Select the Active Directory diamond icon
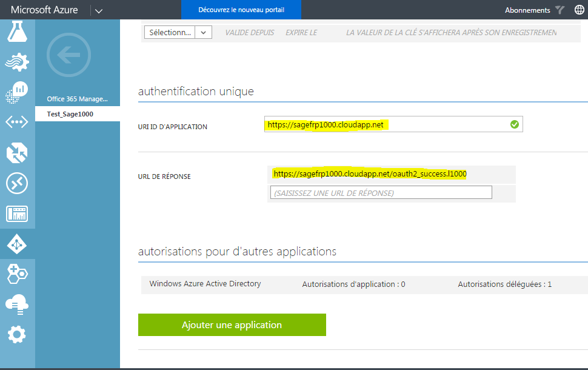This screenshot has width=588, height=370. [x=17, y=244]
